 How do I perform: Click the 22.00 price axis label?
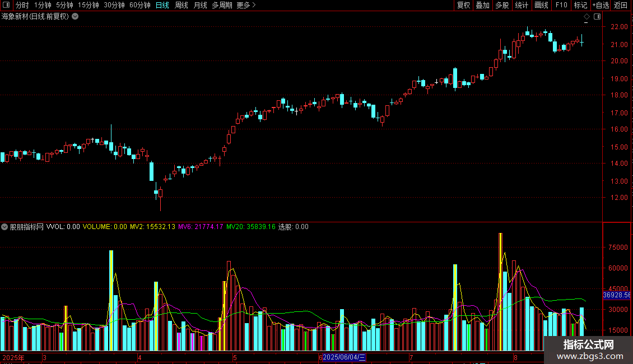click(619, 27)
